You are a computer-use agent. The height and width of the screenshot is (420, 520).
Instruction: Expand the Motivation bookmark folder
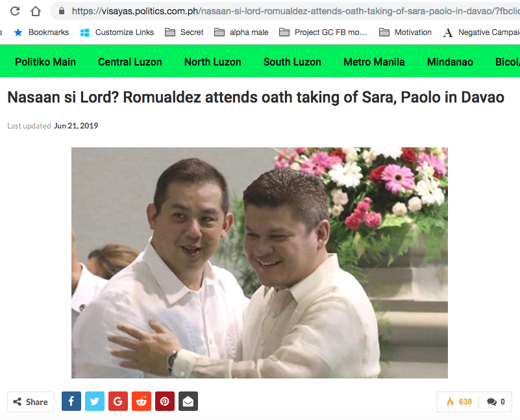(x=405, y=32)
